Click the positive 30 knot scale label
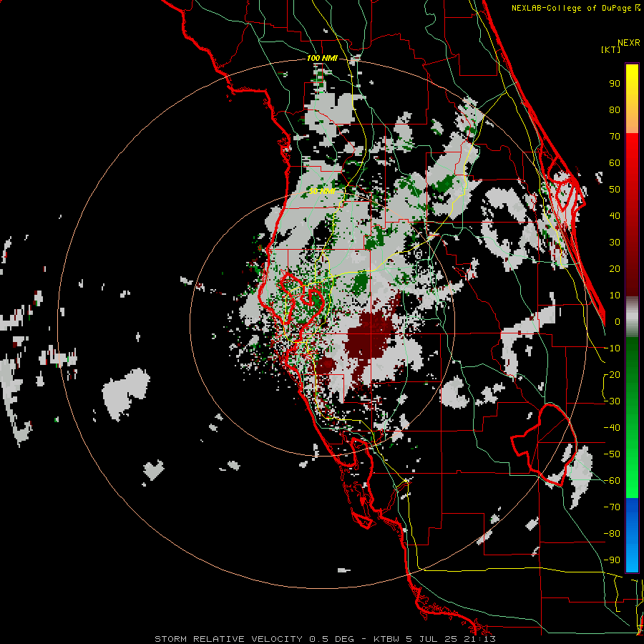This screenshot has width=644, height=644. [x=615, y=243]
